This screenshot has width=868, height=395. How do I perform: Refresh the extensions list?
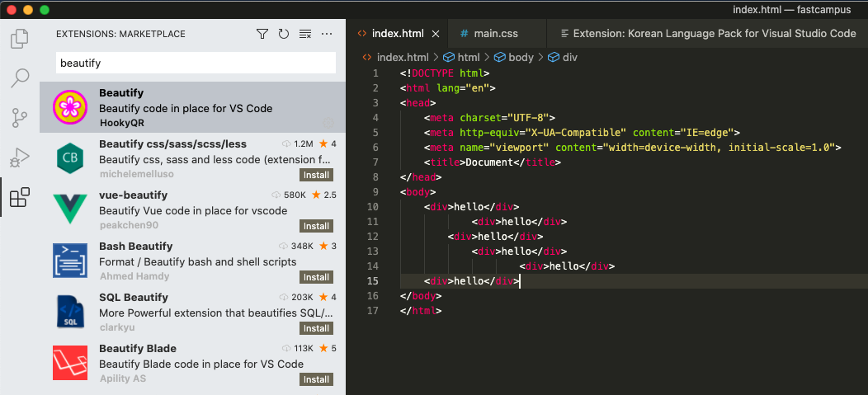[x=284, y=35]
